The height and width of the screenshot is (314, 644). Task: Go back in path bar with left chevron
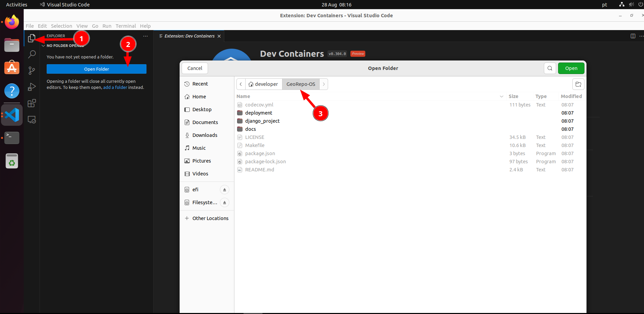click(241, 84)
